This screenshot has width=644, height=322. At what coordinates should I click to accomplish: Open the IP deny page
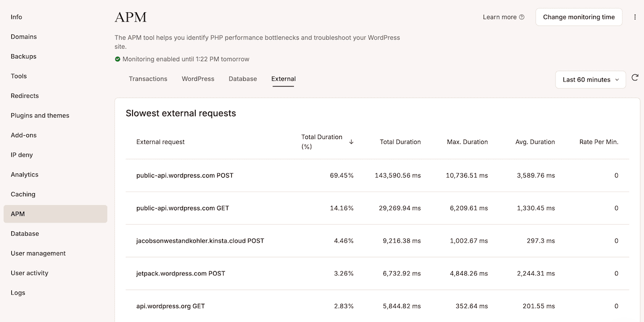tap(21, 155)
